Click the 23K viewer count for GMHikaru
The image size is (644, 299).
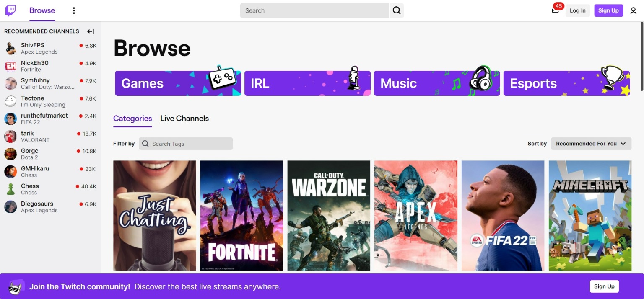click(90, 169)
